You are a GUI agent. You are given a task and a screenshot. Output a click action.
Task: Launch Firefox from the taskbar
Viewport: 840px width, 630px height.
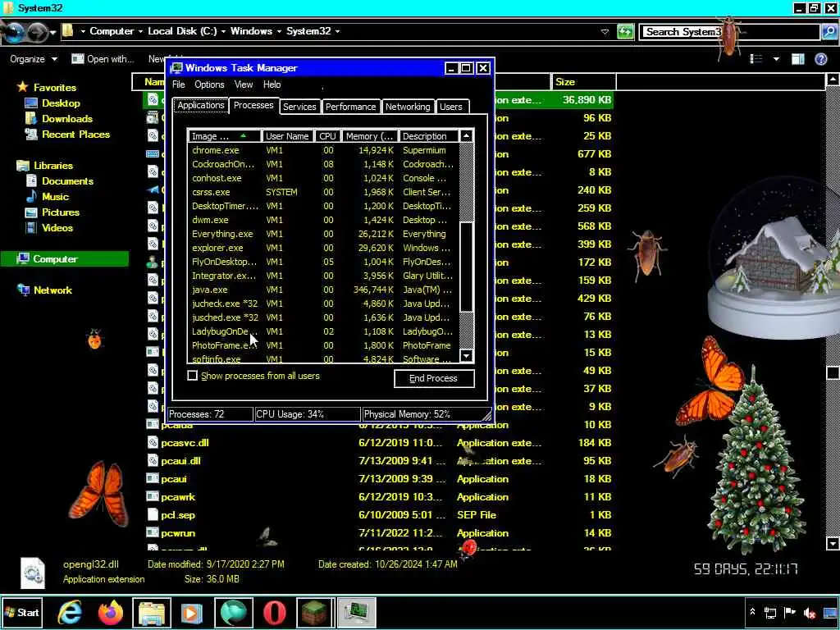pos(111,612)
